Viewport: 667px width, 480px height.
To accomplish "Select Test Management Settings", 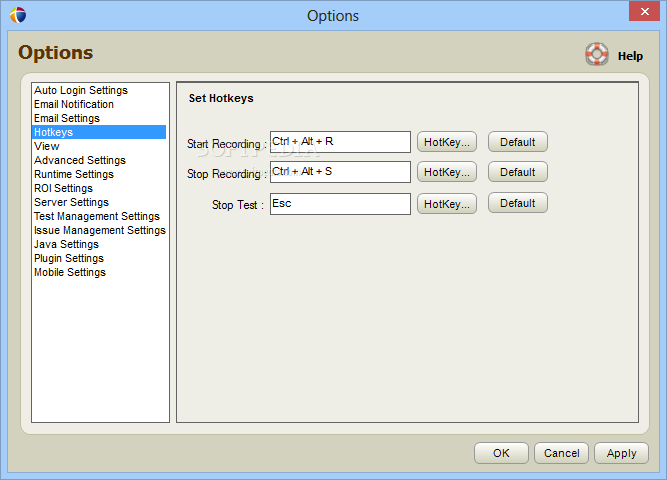I will [97, 217].
